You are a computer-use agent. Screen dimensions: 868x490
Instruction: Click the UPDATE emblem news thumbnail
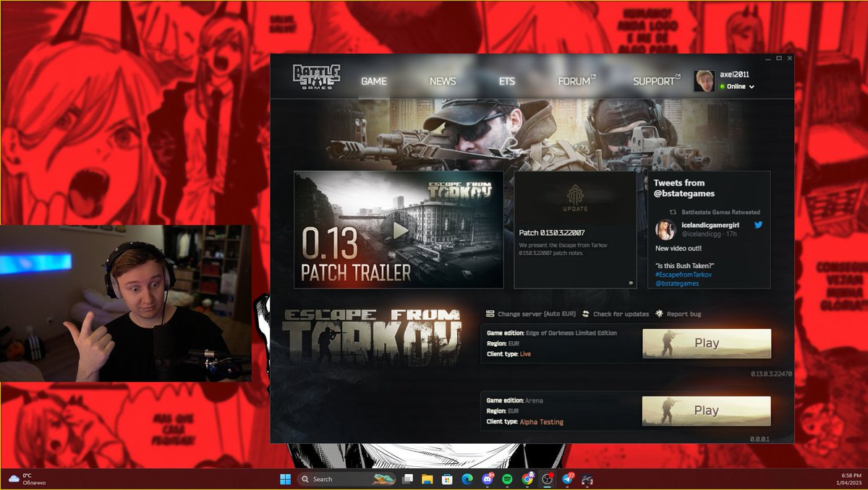pyautogui.click(x=576, y=197)
